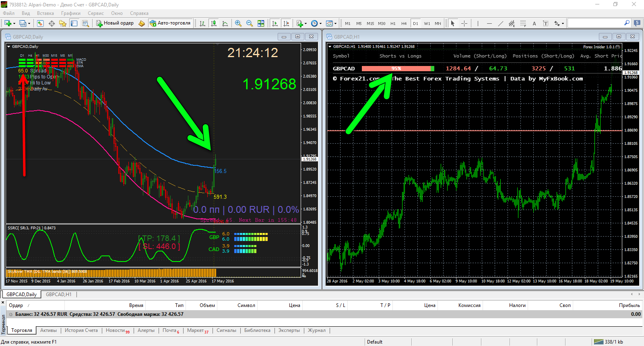
Task: Toggle chart auto scroll icon
Action: point(275,23)
